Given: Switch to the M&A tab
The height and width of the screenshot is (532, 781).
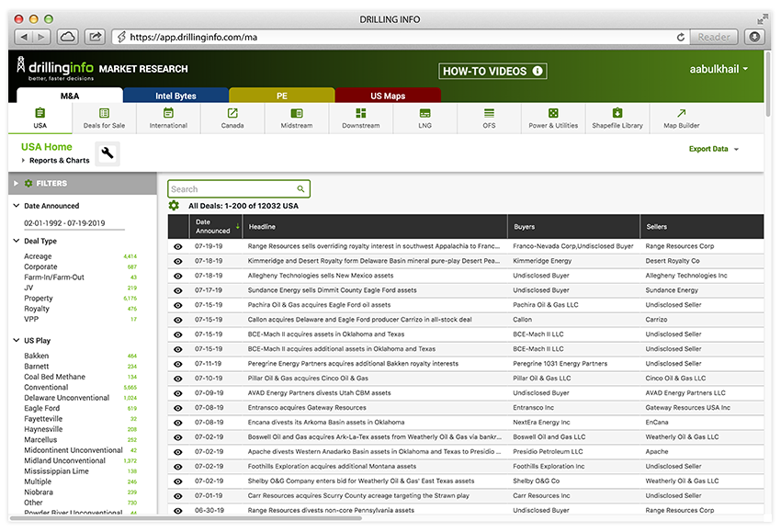Looking at the screenshot, I should pos(70,96).
